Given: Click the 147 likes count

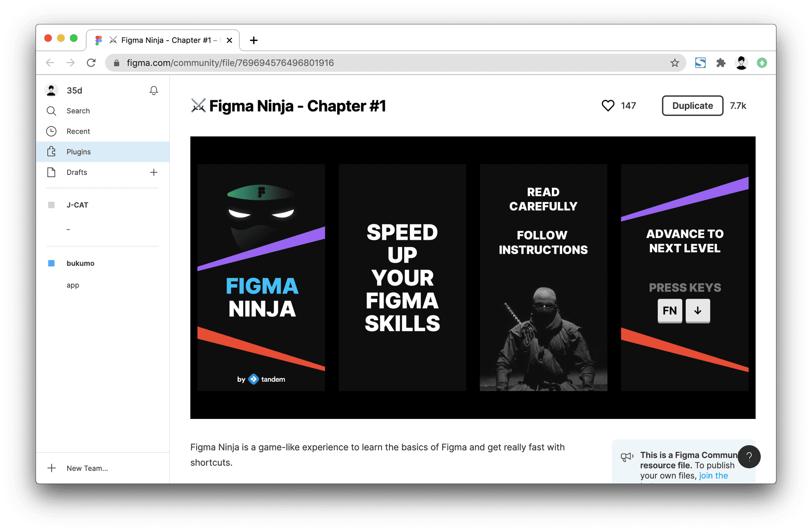Looking at the screenshot, I should click(628, 106).
